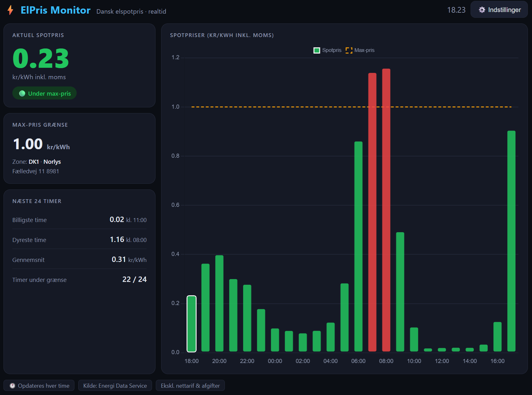
Task: Select the tall green 17:00 bar
Action: coord(511,241)
